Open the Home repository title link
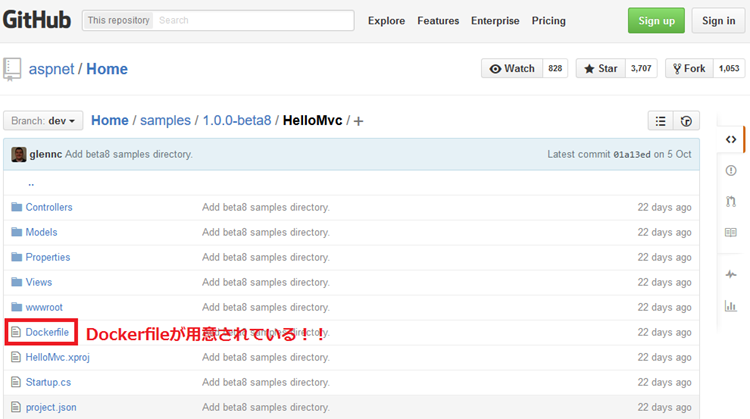The image size is (750, 419). pyautogui.click(x=107, y=69)
